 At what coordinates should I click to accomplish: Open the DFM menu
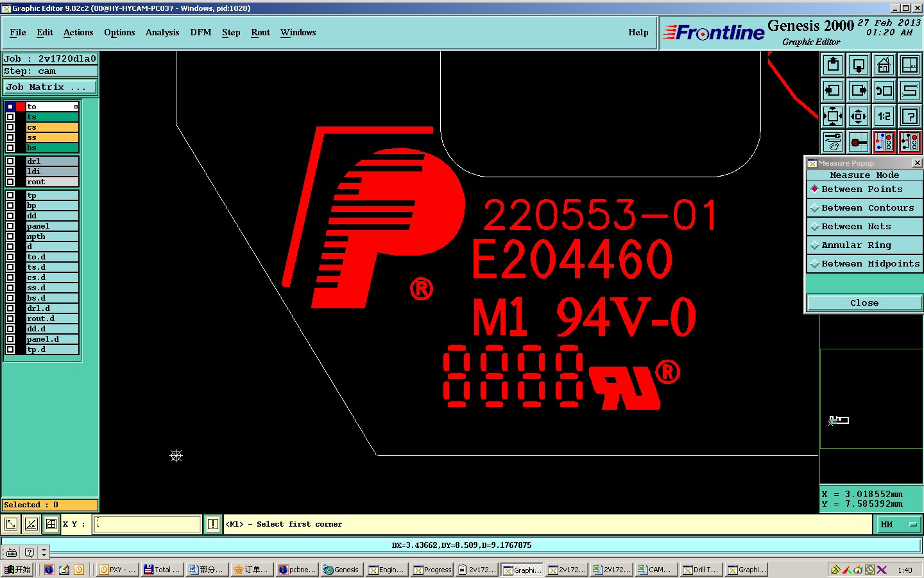coord(201,32)
